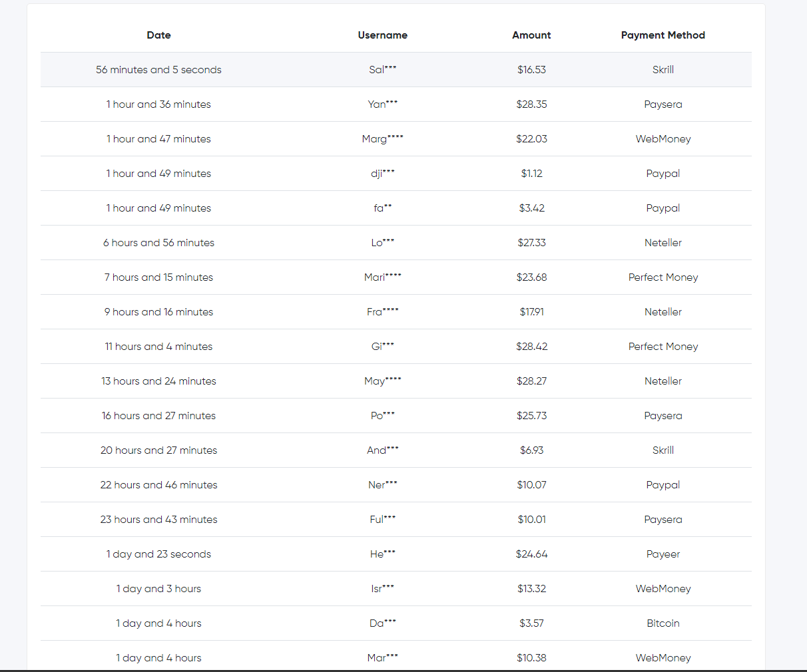
Task: Select the Marg**** username
Action: [x=383, y=139]
